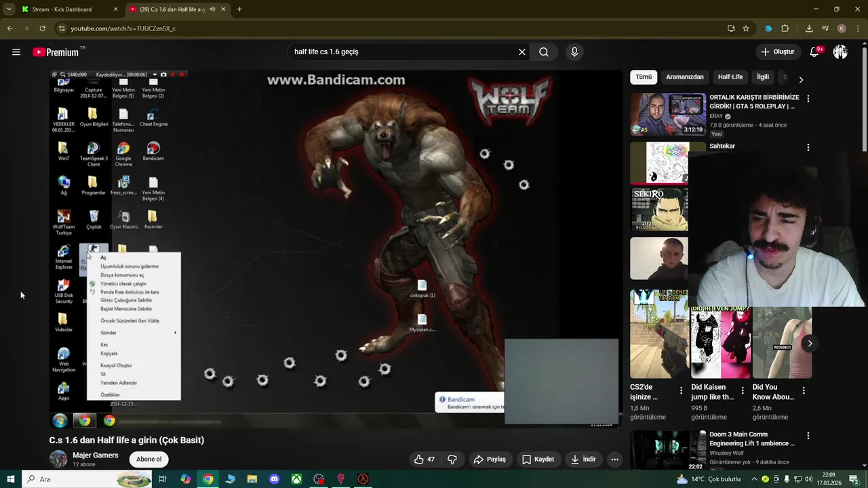Open the ORTALIK KARIŞTI video thumbnail
This screenshot has width=868, height=488.
point(668,115)
